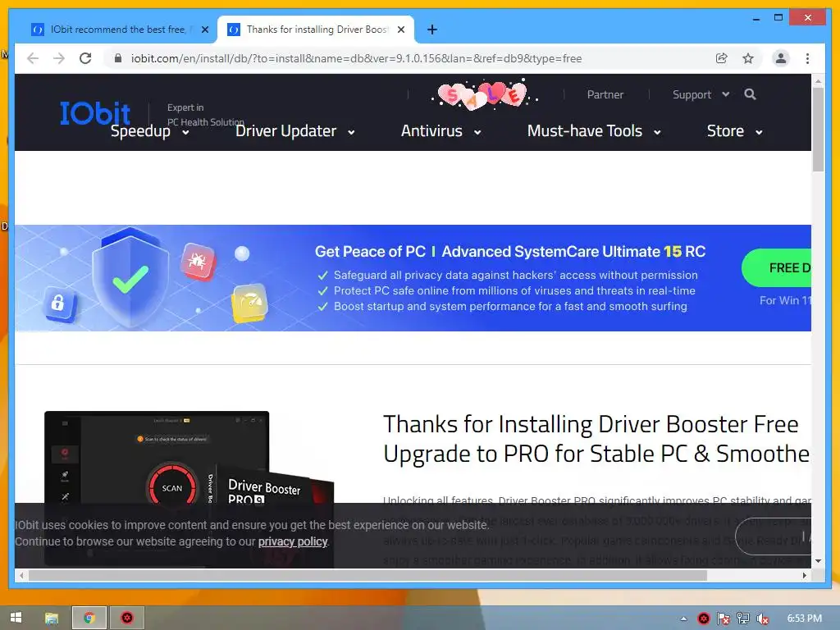
Task: Expand the Antivirus menu
Action: [441, 131]
